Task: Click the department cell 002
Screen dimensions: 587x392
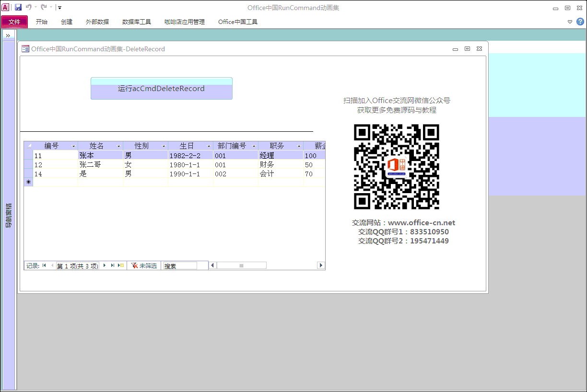Action: point(235,173)
